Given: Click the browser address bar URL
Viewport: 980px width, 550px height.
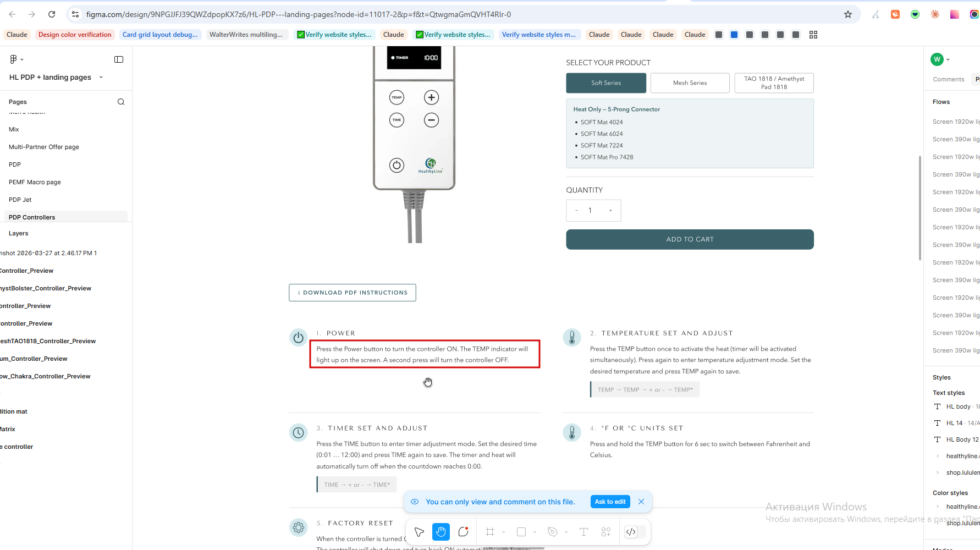Looking at the screenshot, I should click(x=299, y=14).
